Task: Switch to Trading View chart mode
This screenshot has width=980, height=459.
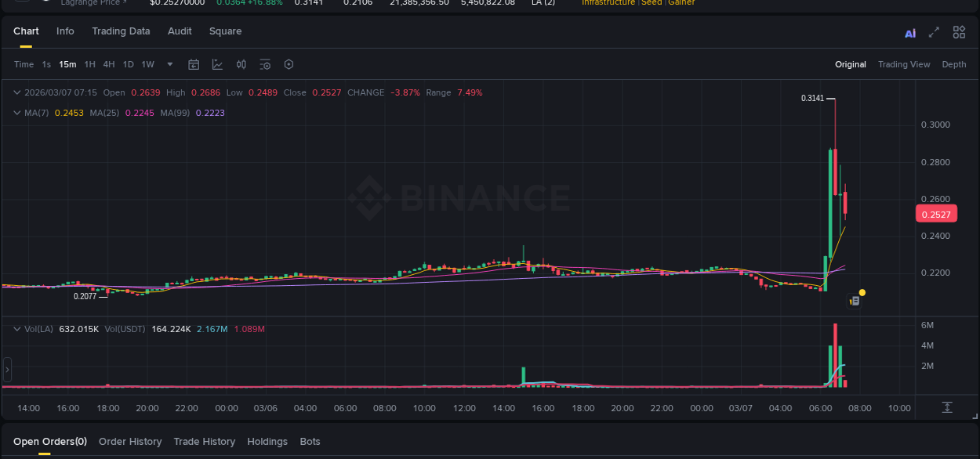Action: coord(904,64)
